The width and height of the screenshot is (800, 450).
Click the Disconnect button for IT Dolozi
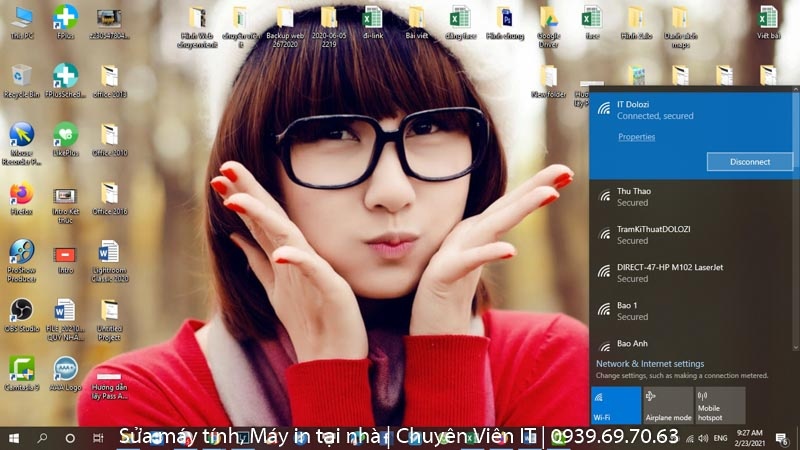coord(749,161)
